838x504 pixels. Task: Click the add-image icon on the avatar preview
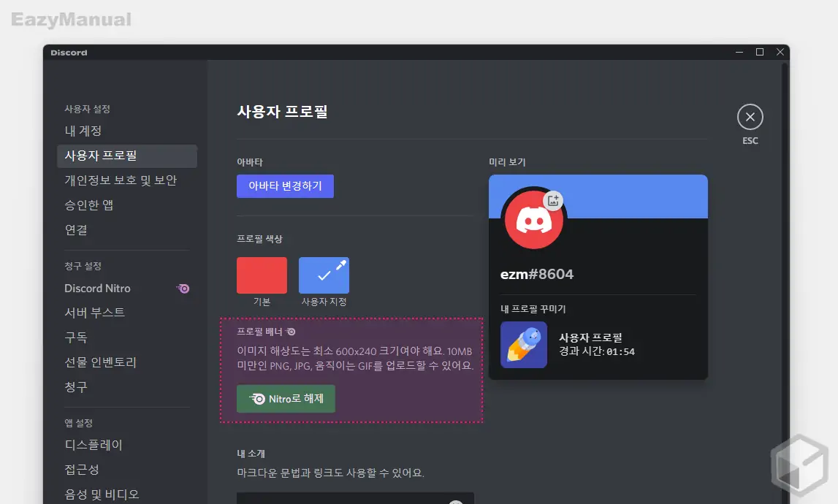[x=553, y=199]
